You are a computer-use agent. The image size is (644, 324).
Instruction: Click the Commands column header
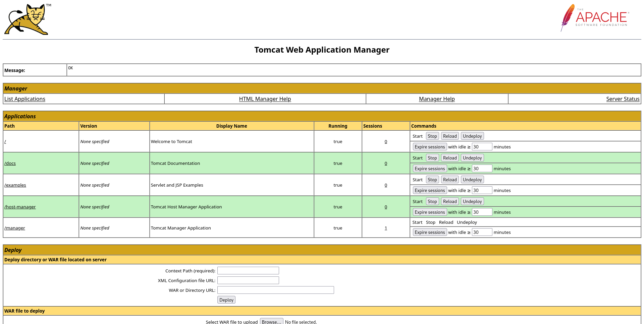pos(424,126)
